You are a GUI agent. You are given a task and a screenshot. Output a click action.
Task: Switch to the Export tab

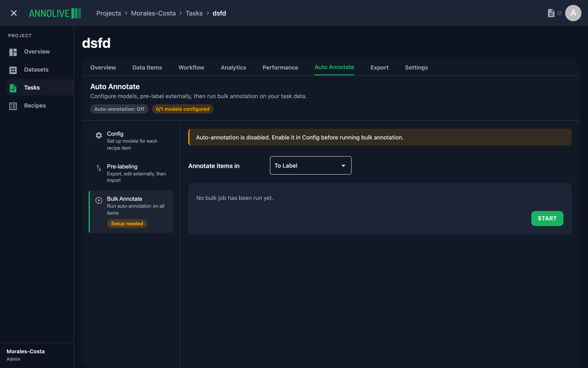coord(379,67)
